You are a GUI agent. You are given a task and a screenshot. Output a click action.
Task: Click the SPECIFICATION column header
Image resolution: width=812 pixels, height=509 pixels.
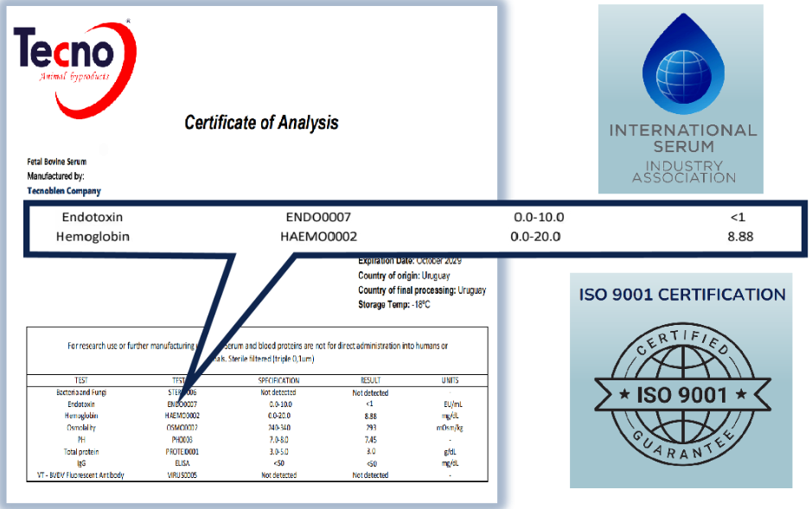coord(279,380)
